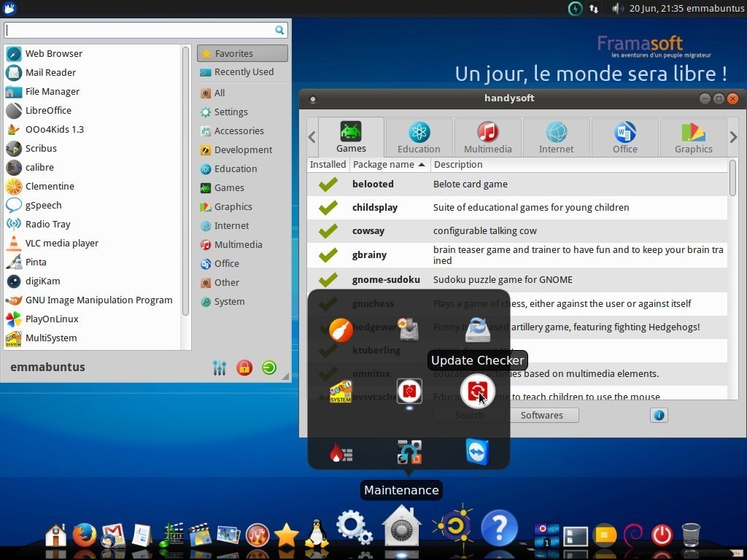Launch GNU Image Manipulation Program from the list
Viewport: 747px width, 560px height.
click(x=93, y=300)
